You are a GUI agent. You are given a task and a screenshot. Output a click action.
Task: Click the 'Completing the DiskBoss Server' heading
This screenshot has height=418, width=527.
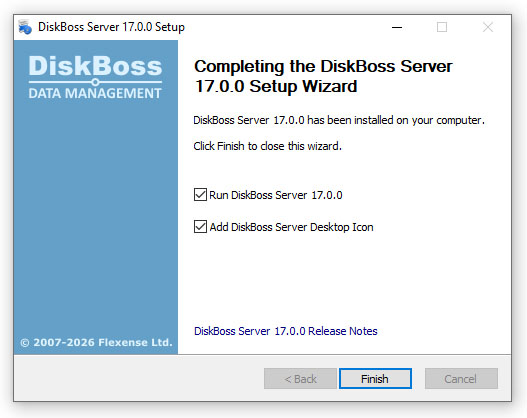[x=323, y=76]
